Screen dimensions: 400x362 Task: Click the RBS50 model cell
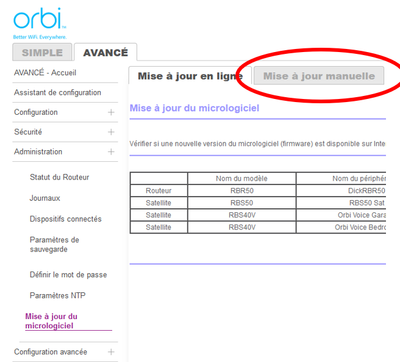point(242,203)
